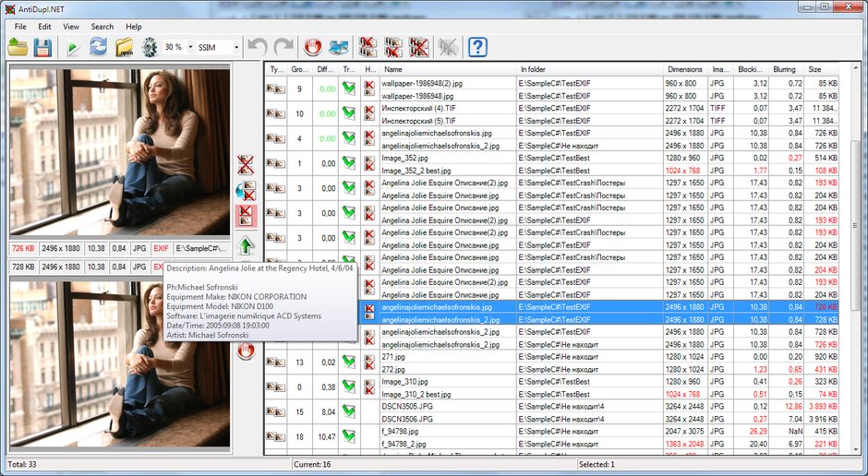Open the View menu
This screenshot has width=868, height=476.
coord(71,27)
